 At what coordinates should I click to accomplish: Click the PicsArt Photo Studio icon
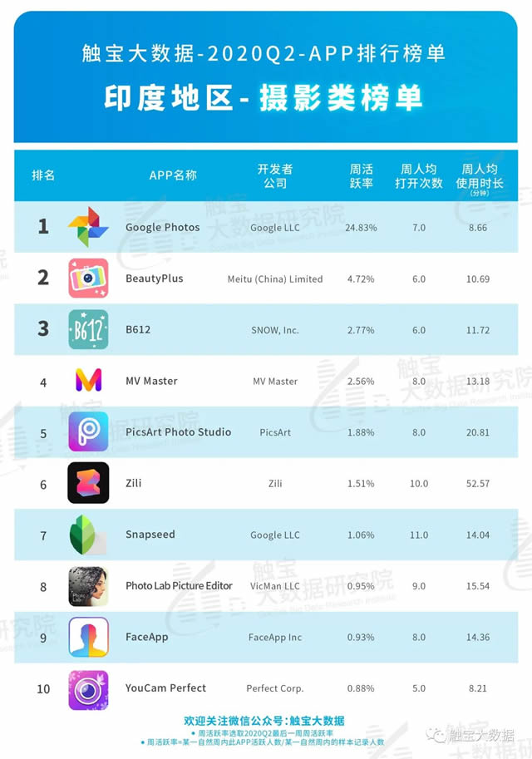87,432
